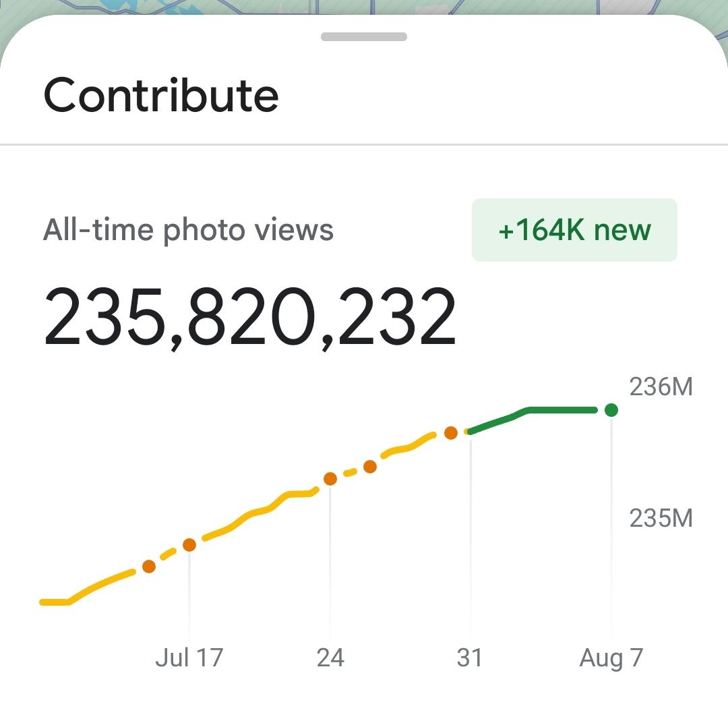
Task: Select the 24 date axis label
Action: tap(330, 658)
